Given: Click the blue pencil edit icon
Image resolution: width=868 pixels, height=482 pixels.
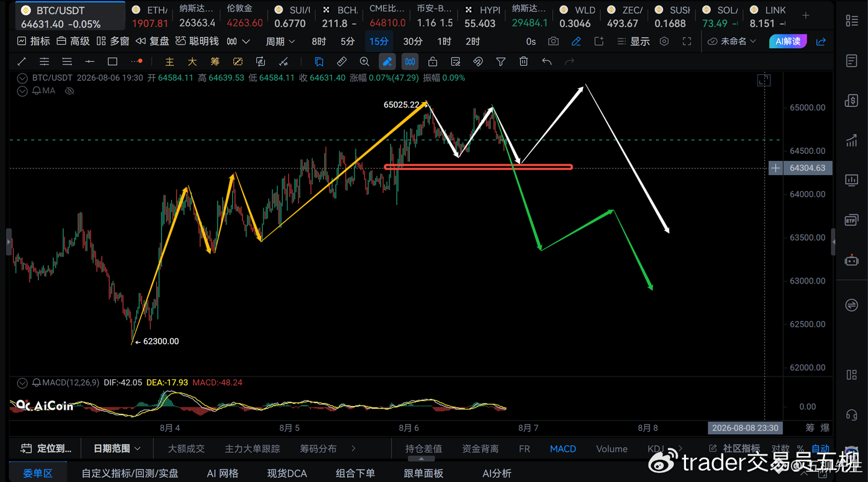Looking at the screenshot, I should pyautogui.click(x=576, y=41).
